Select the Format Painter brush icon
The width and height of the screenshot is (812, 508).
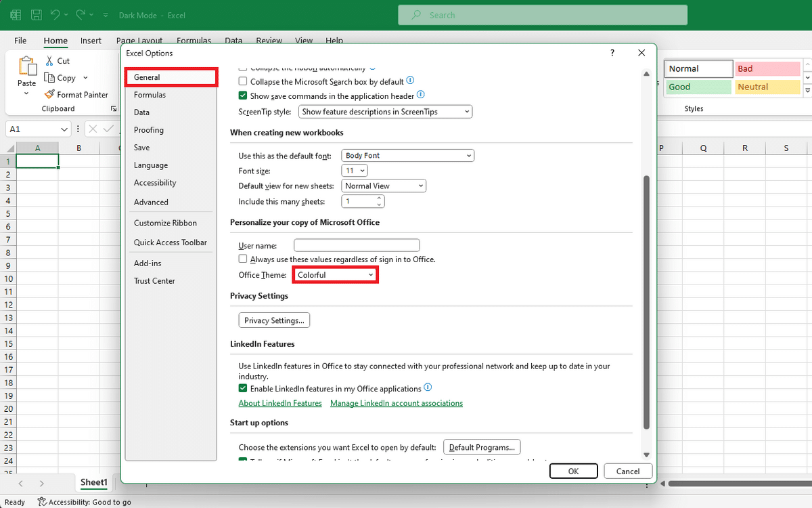point(49,95)
